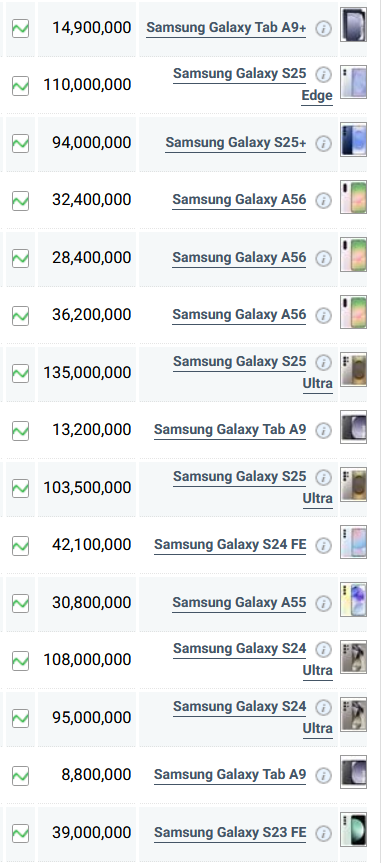The width and height of the screenshot is (383, 863).
Task: Show price trend chart for 135,000,000 row
Action: click(x=20, y=373)
